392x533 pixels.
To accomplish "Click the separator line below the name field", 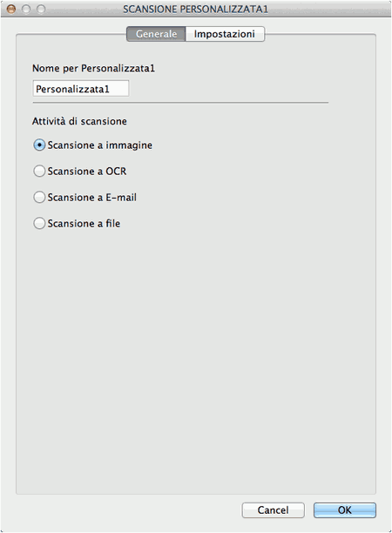I will (x=180, y=102).
